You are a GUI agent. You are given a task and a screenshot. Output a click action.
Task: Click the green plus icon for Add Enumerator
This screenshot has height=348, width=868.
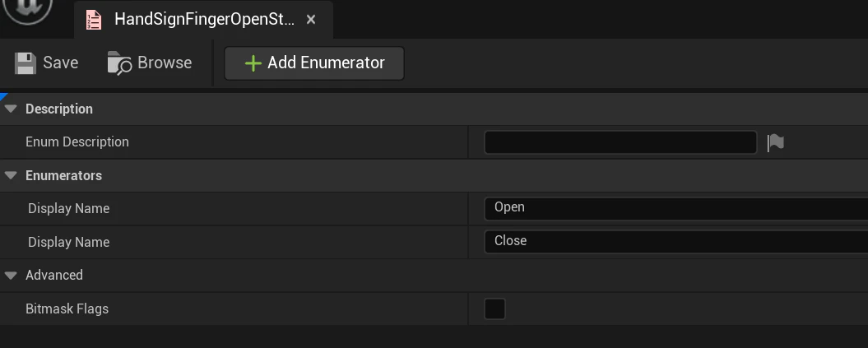(x=253, y=63)
